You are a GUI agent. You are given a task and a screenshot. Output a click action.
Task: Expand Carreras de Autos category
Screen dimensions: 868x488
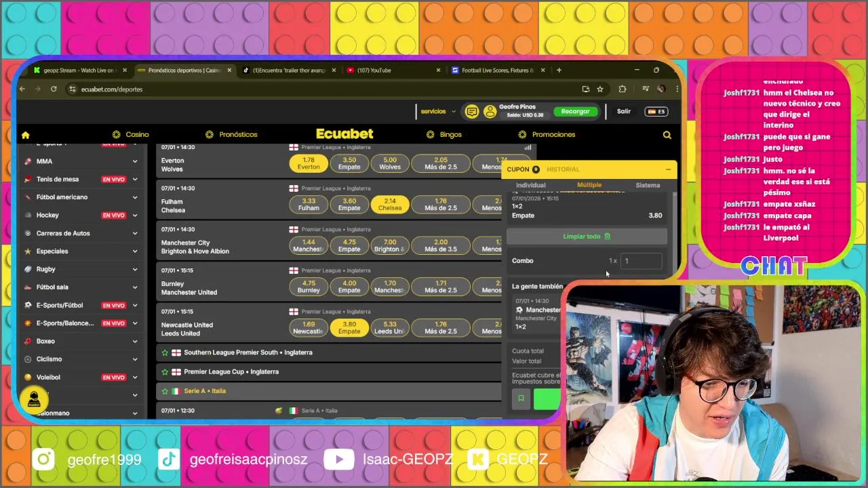coord(135,233)
